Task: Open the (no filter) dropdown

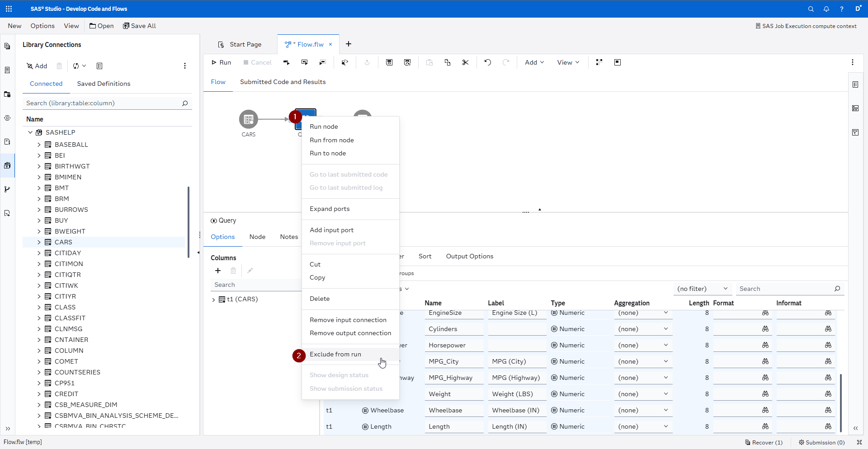Action: [x=702, y=289]
